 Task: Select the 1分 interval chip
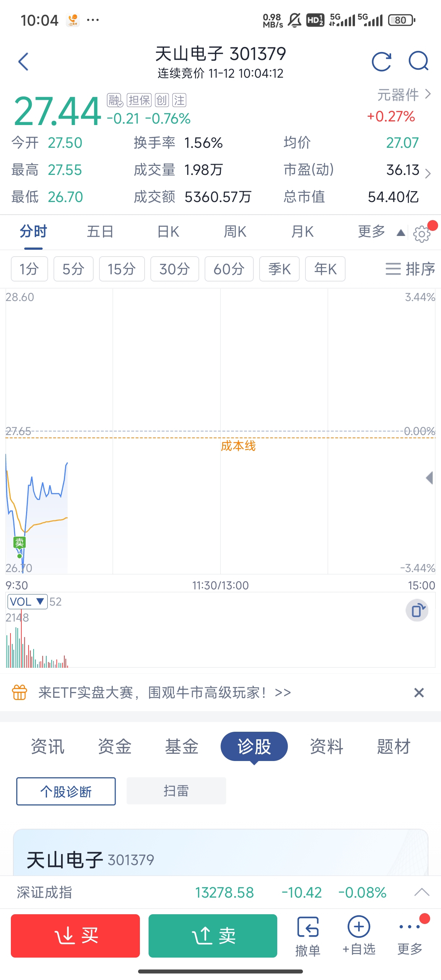tap(29, 269)
